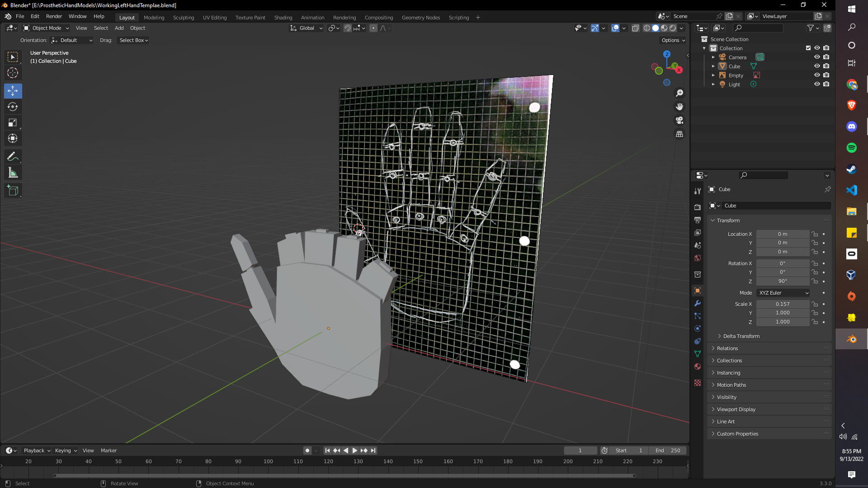Viewport: 868px width, 488px height.
Task: Click the Scale X value field
Action: pos(783,304)
